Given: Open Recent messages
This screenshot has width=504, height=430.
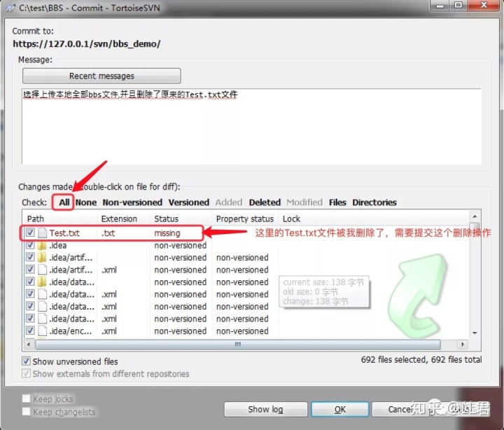Looking at the screenshot, I should 101,76.
